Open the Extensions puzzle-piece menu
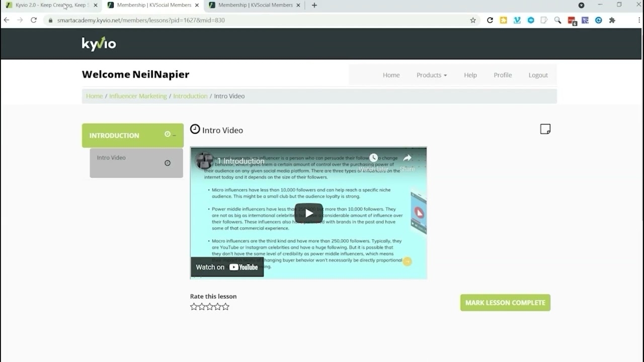The width and height of the screenshot is (644, 362). (x=612, y=20)
